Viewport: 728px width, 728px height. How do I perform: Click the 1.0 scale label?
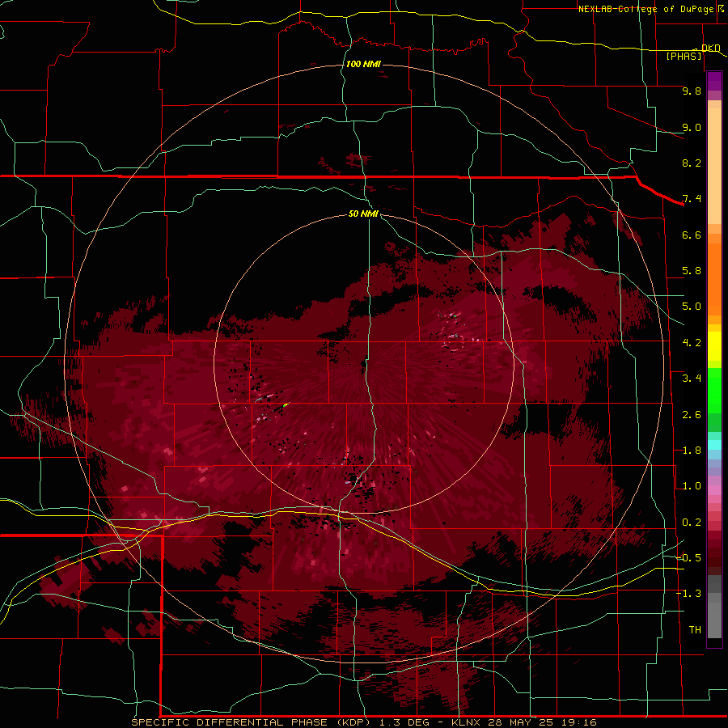pos(692,486)
